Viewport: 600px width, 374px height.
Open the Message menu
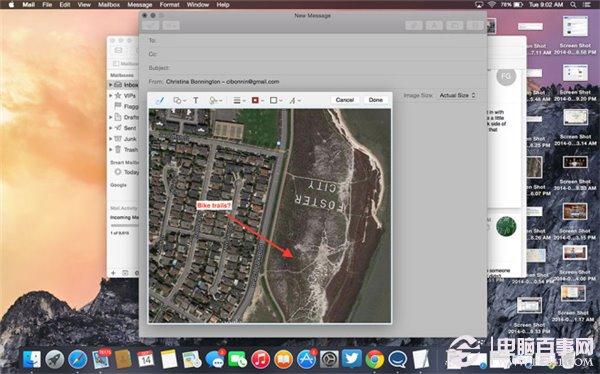point(140,5)
